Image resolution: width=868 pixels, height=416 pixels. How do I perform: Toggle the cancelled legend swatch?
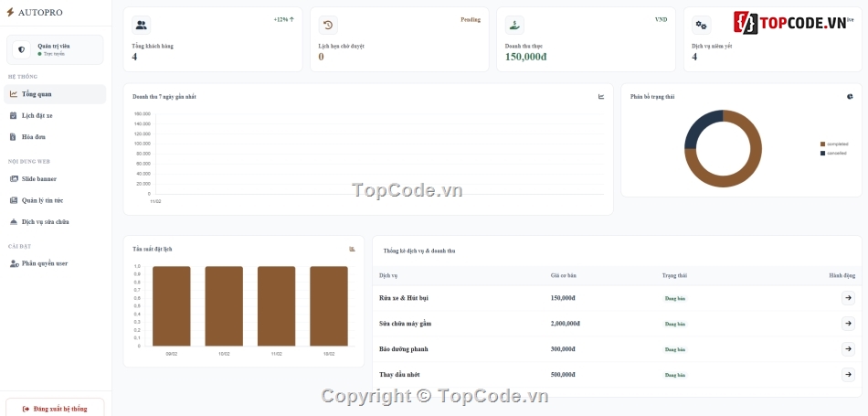point(822,153)
